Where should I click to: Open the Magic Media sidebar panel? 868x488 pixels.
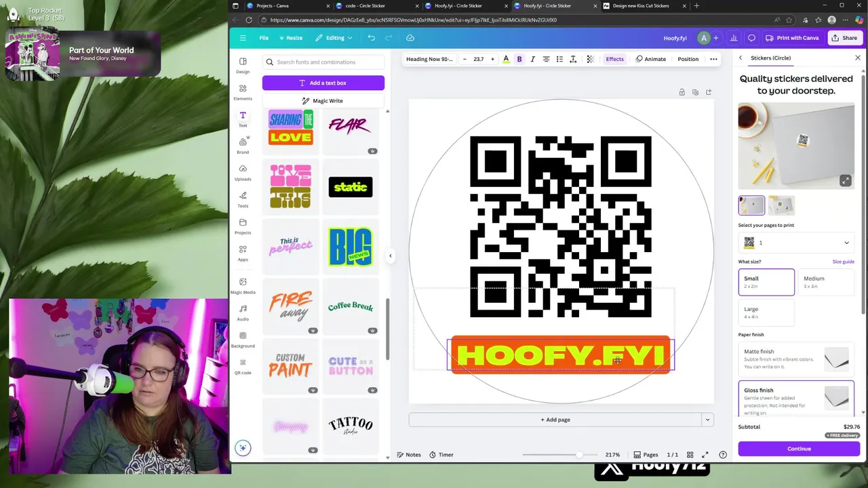[243, 285]
